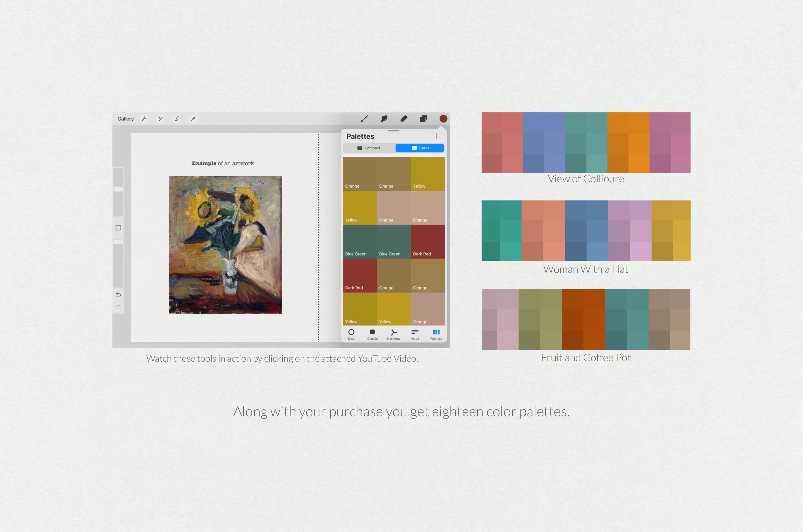Keep Cards view enabled for palettes
803x532 pixels.
pos(420,148)
